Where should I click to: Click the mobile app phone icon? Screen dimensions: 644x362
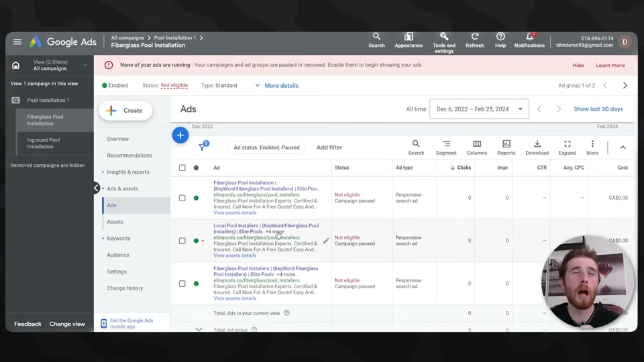[x=103, y=323]
